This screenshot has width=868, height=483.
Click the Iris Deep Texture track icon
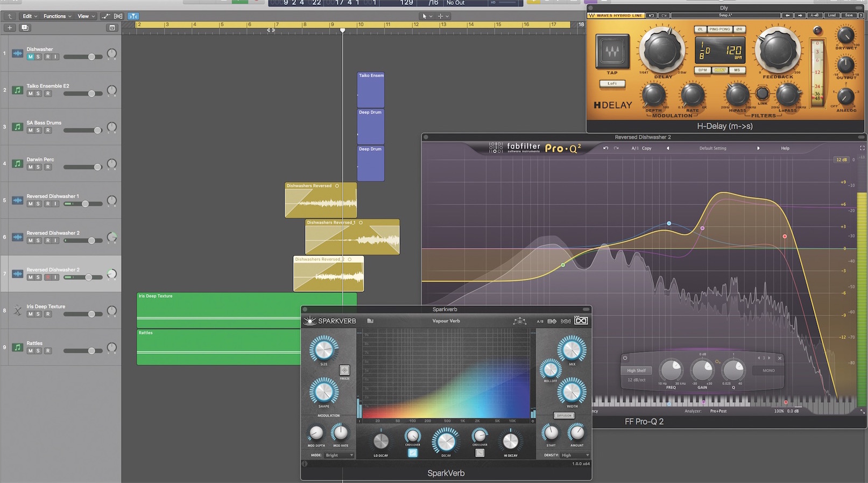17,310
